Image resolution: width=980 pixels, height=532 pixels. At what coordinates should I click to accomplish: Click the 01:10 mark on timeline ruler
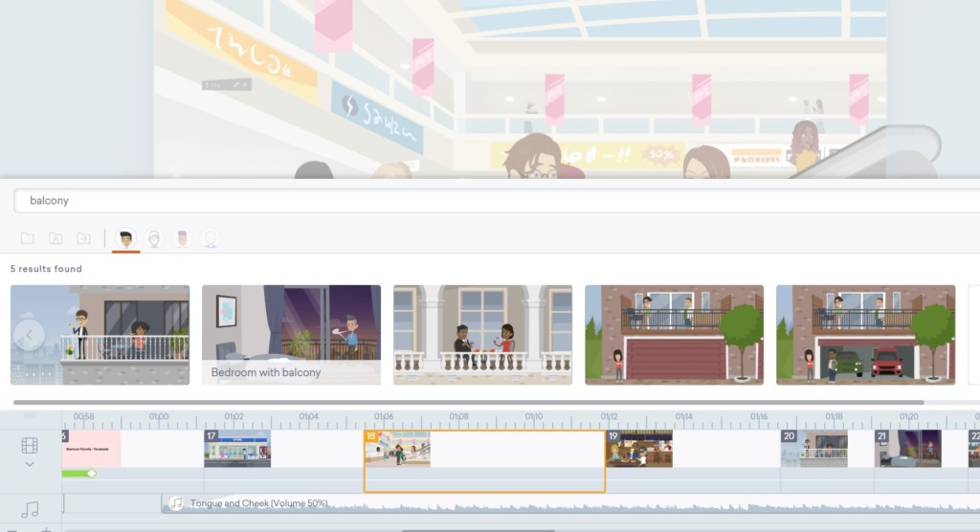(534, 416)
